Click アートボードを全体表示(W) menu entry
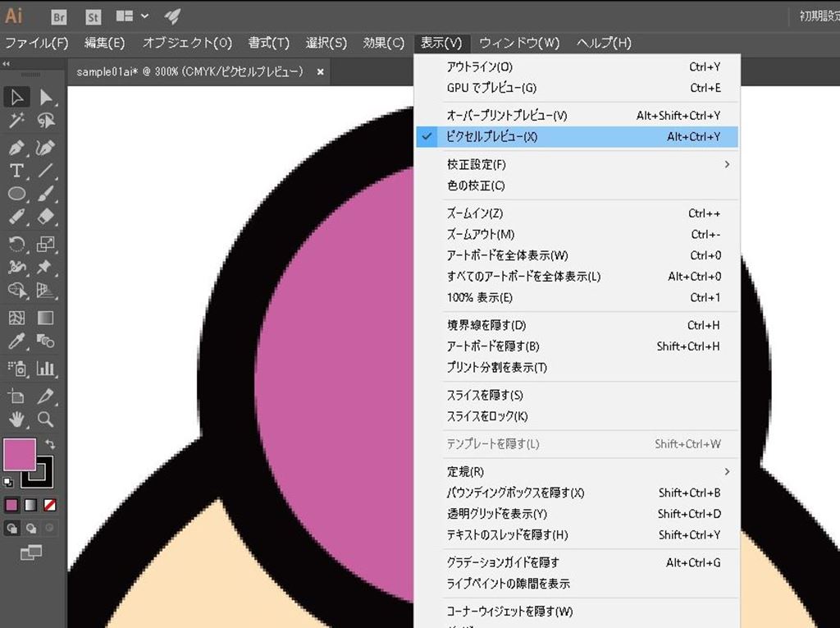The height and width of the screenshot is (628, 840). click(507, 255)
